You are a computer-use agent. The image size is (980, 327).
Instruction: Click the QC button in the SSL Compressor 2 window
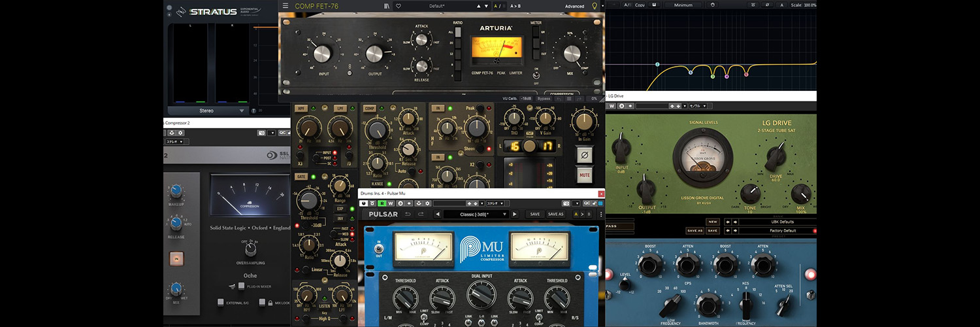(282, 133)
